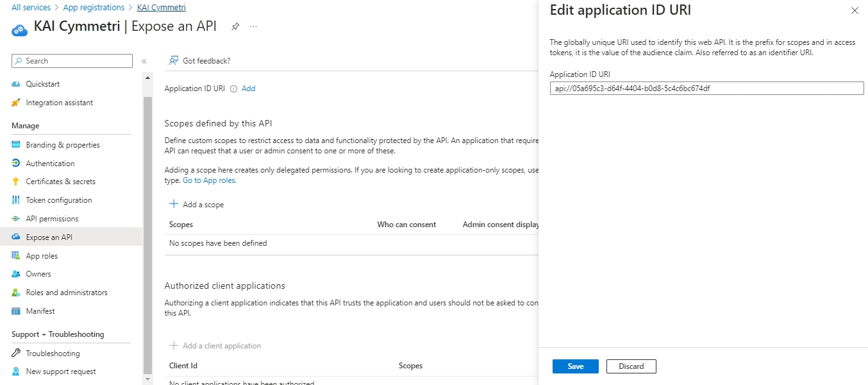Click the Got feedback icon

173,61
